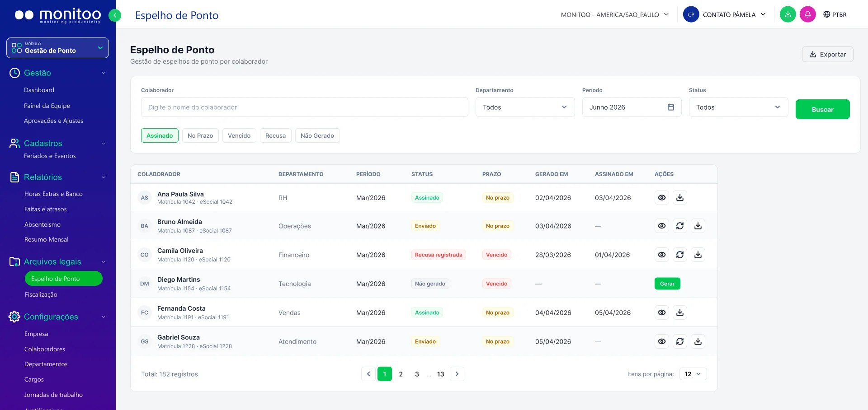Screen dimensions: 868x410
Task: Open the Status filter dropdown
Action: click(x=738, y=107)
